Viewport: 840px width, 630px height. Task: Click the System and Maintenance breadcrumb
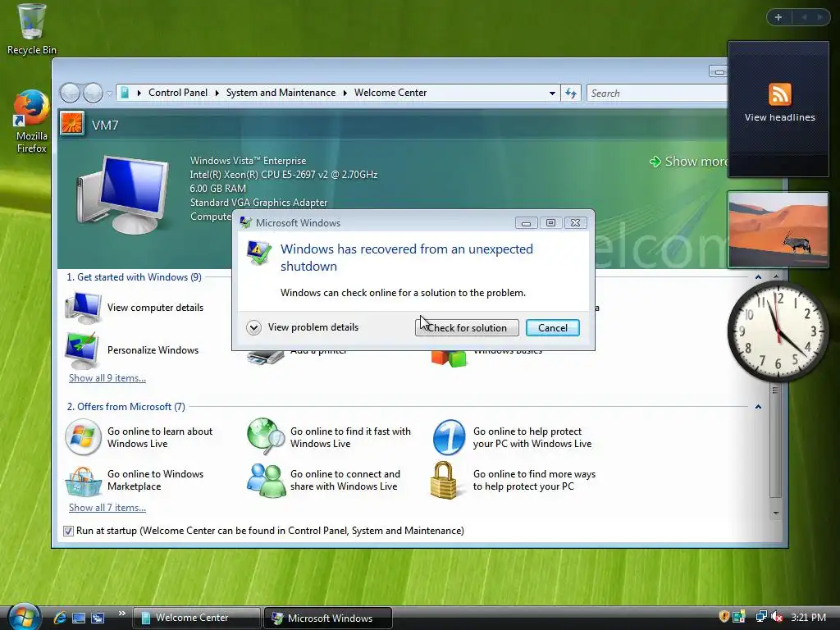[281, 93]
